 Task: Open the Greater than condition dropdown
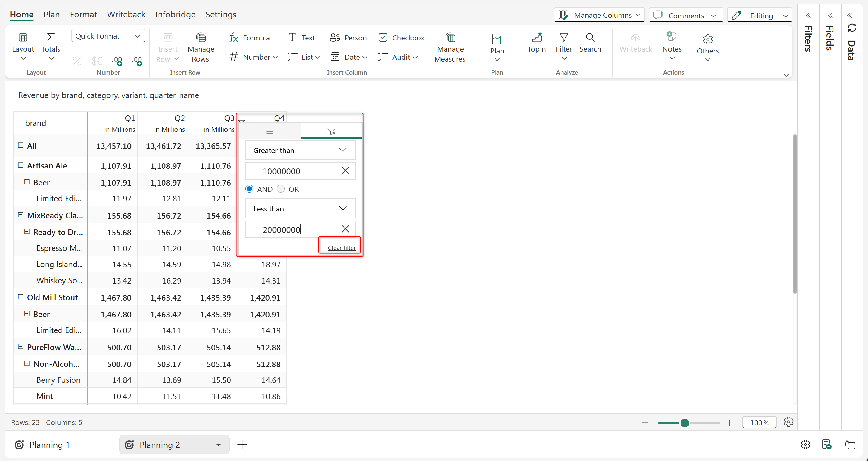point(300,150)
